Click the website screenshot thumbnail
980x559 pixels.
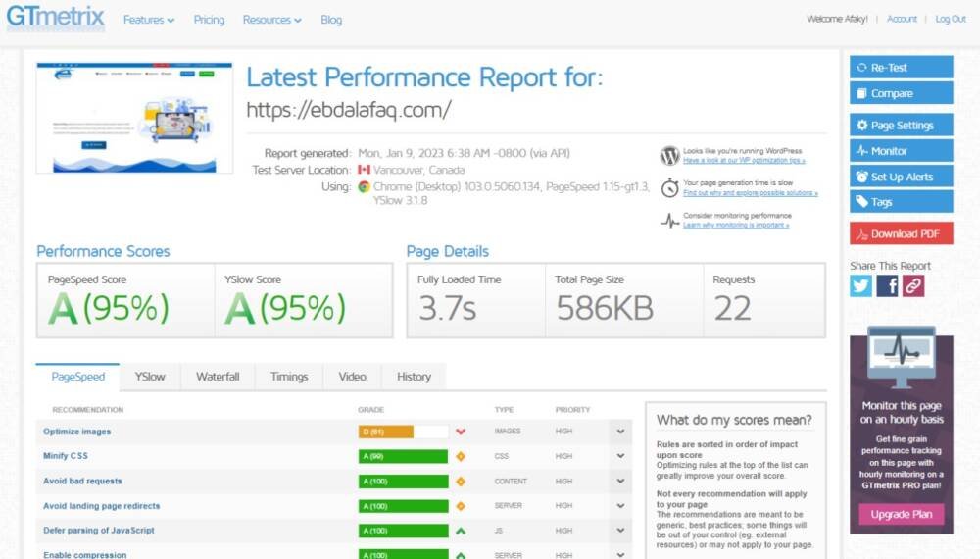pos(134,118)
